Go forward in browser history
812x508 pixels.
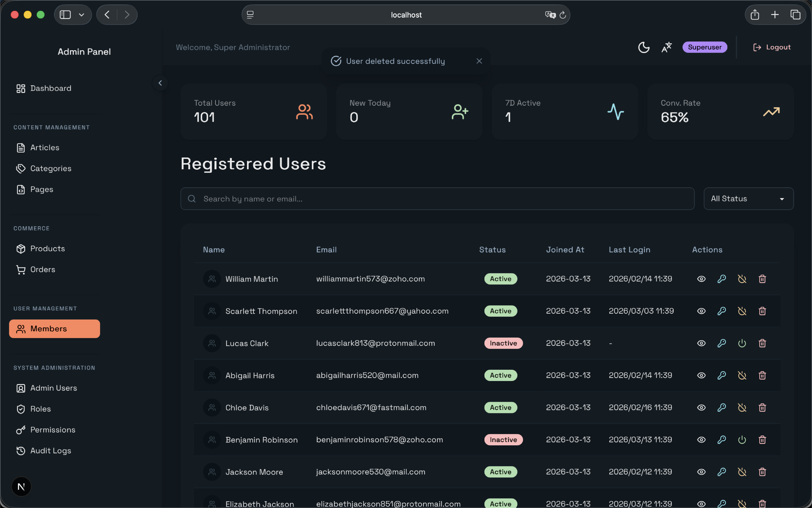pyautogui.click(x=127, y=15)
